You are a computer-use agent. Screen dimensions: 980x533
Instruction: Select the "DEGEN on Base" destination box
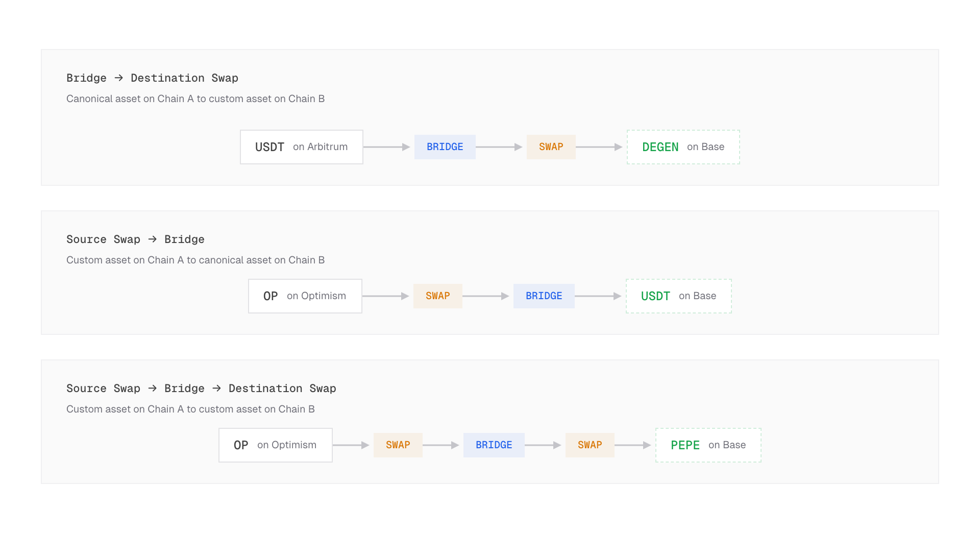click(683, 147)
